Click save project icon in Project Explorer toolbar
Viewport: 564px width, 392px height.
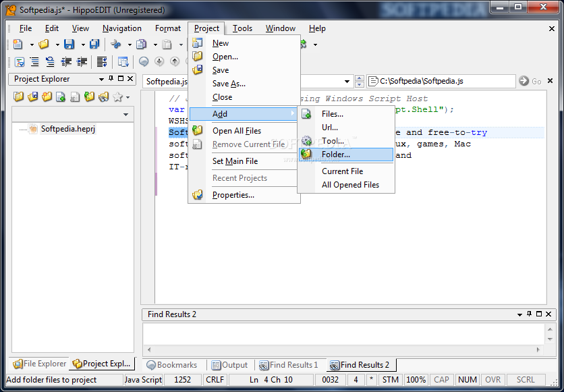click(x=33, y=96)
